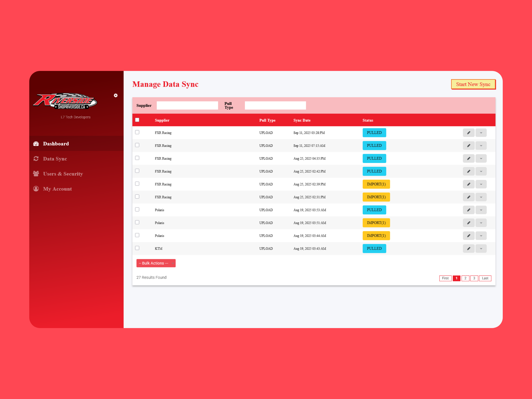Click the Dashboard gauge icon
The width and height of the screenshot is (532, 399).
point(36,144)
